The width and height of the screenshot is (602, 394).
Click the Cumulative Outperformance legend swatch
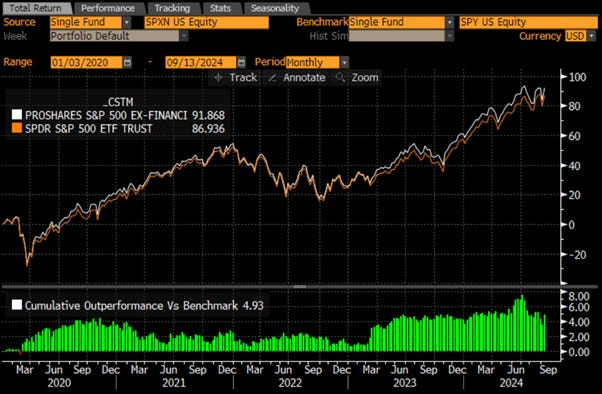click(17, 305)
